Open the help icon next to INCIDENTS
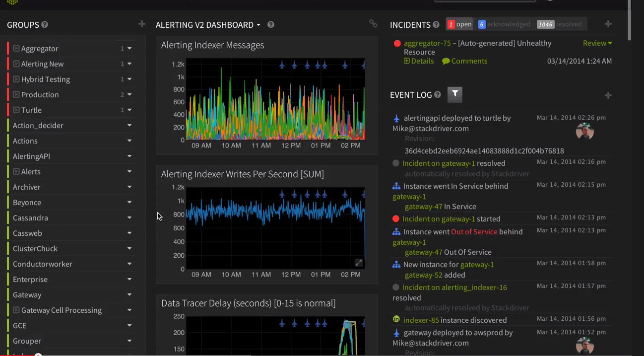Viewport: 644px width, 356px height. 436,25
